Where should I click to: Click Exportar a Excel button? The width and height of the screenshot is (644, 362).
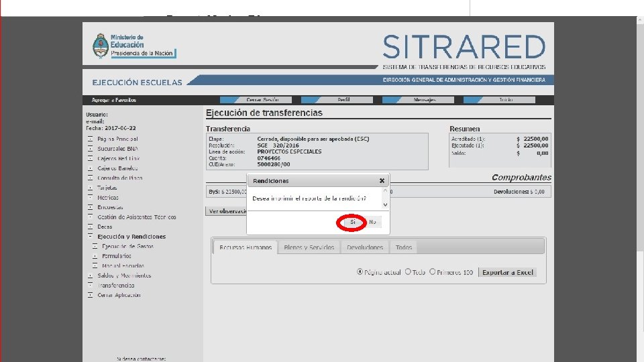(508, 273)
